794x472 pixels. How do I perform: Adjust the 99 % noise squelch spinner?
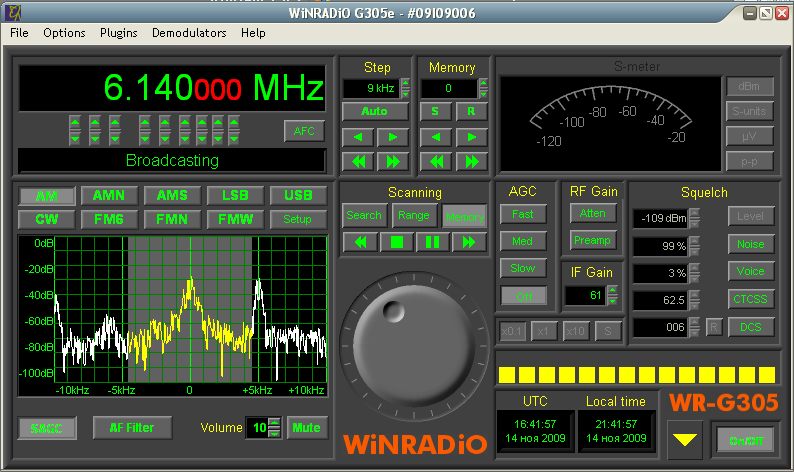tap(695, 246)
